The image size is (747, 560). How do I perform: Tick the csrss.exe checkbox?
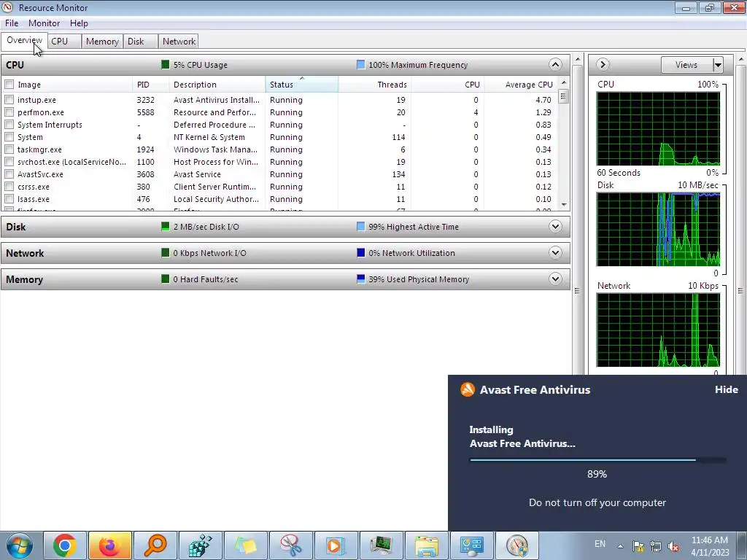click(x=9, y=186)
